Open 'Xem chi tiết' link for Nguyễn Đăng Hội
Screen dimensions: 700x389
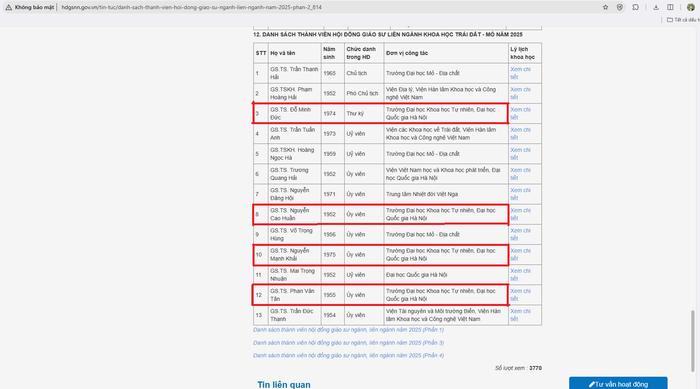520,194
